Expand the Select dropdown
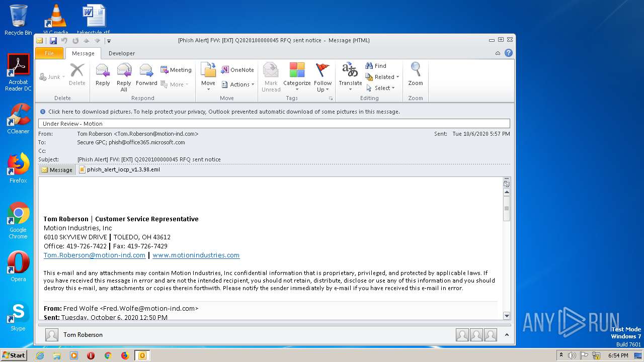This screenshot has width=644, height=362. pyautogui.click(x=380, y=88)
